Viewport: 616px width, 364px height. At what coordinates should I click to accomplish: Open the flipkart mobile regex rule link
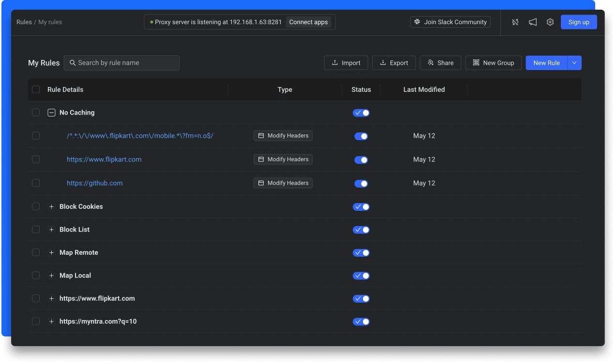click(x=140, y=136)
